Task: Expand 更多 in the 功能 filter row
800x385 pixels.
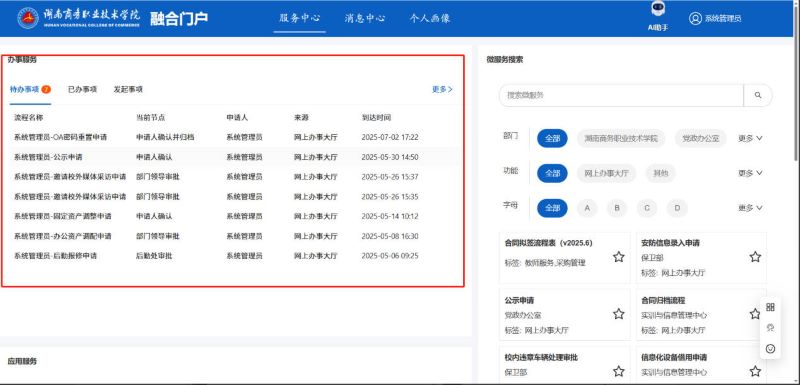Action: (750, 173)
